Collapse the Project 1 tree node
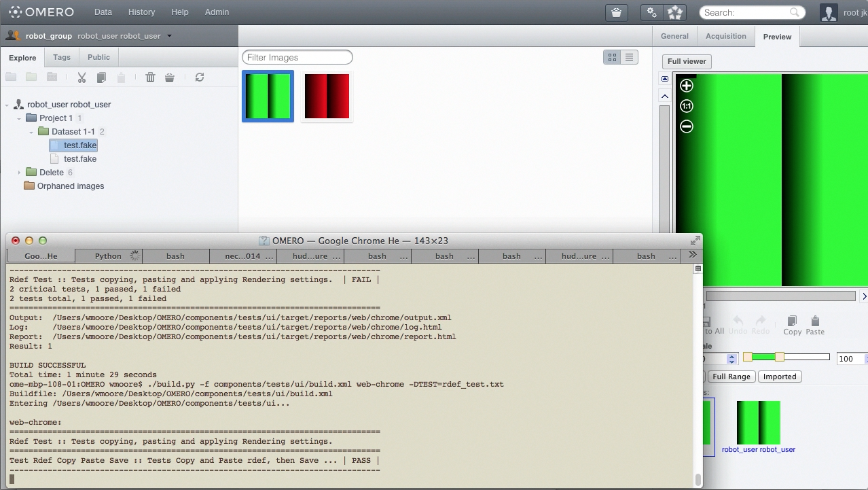The height and width of the screenshot is (490, 868). pyautogui.click(x=19, y=118)
